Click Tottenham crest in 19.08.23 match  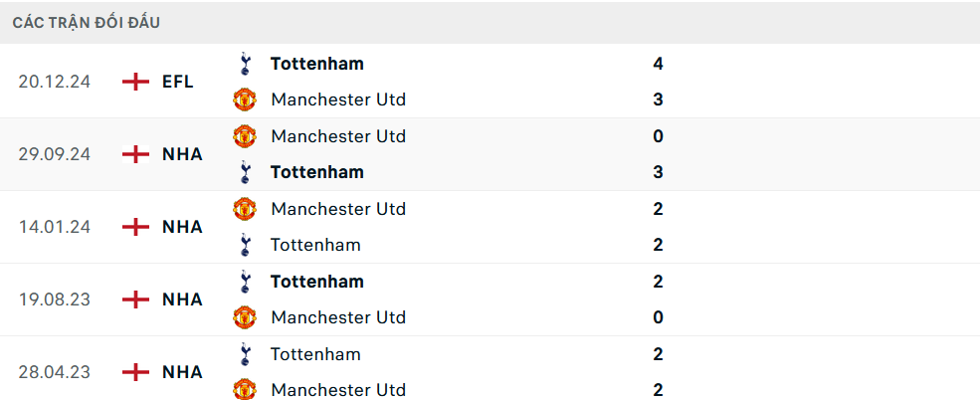[x=245, y=282]
